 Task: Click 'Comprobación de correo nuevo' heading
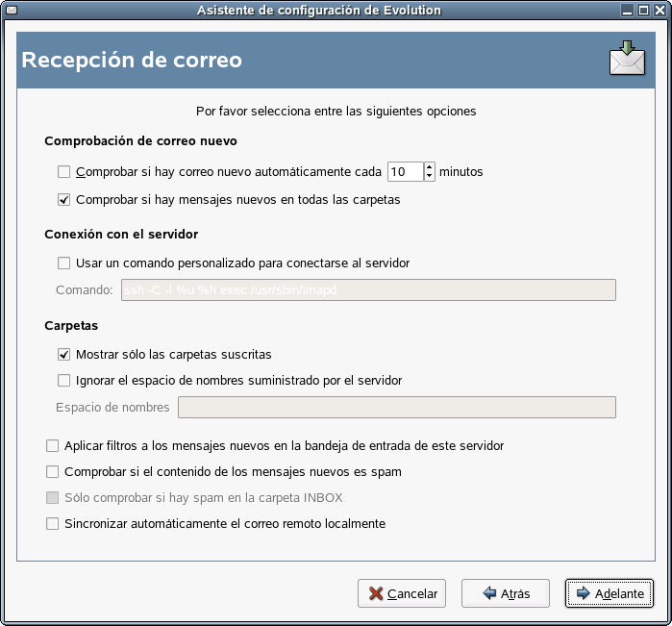140,141
